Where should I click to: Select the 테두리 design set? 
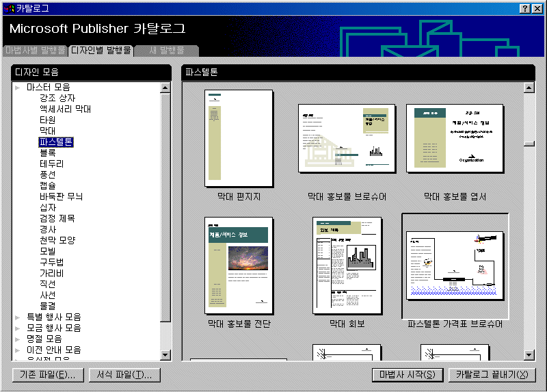[x=52, y=164]
